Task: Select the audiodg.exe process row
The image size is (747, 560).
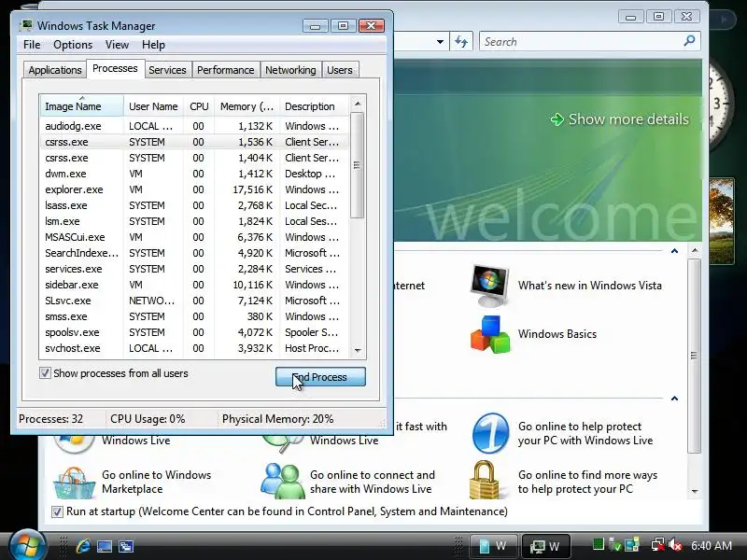Action: tap(194, 126)
